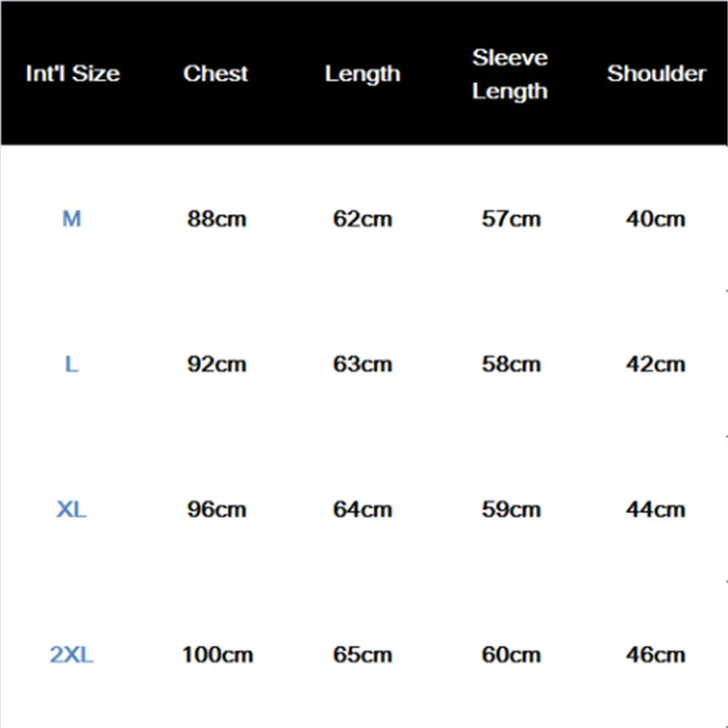This screenshot has height=728, width=728.
Task: Select the Shoulder column header
Action: 656,74
